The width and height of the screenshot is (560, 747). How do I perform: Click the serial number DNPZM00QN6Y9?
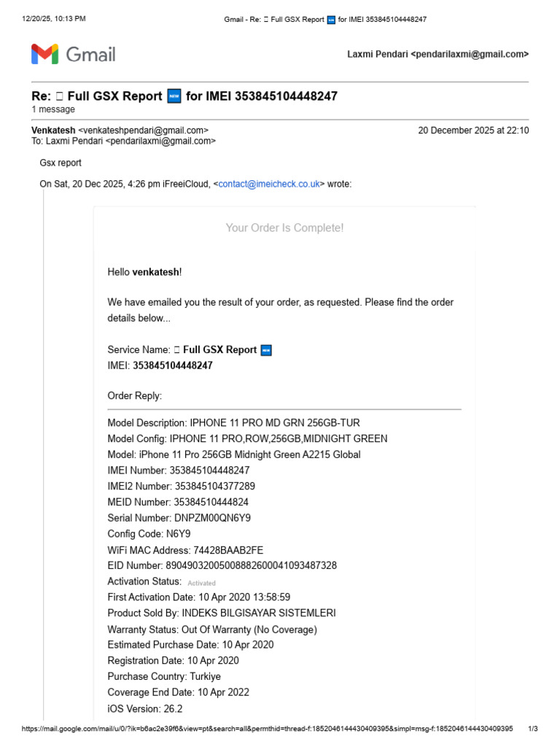click(212, 518)
